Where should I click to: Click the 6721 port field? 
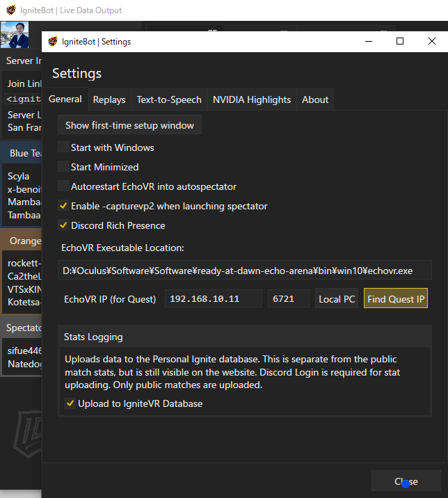coord(289,298)
